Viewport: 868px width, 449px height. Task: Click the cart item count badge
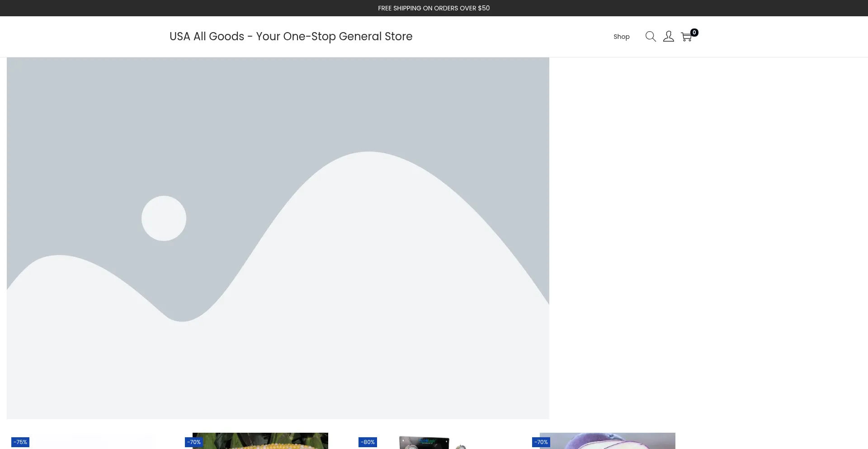pos(694,33)
